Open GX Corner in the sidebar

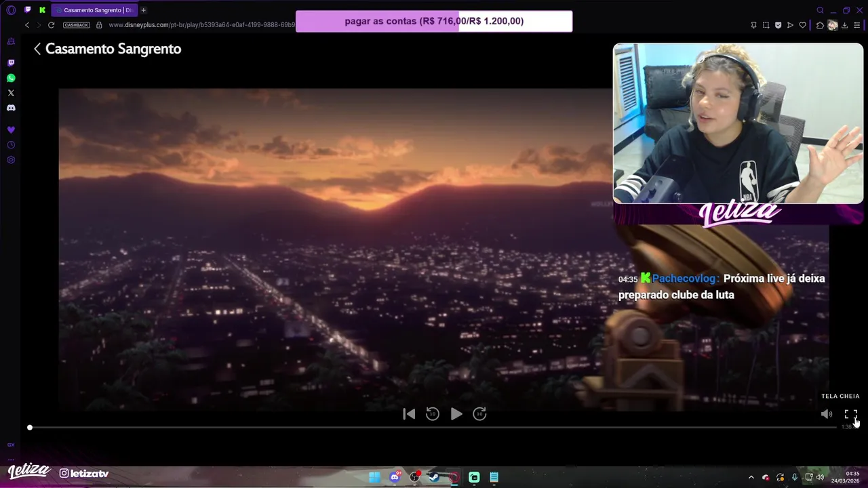pyautogui.click(x=11, y=41)
